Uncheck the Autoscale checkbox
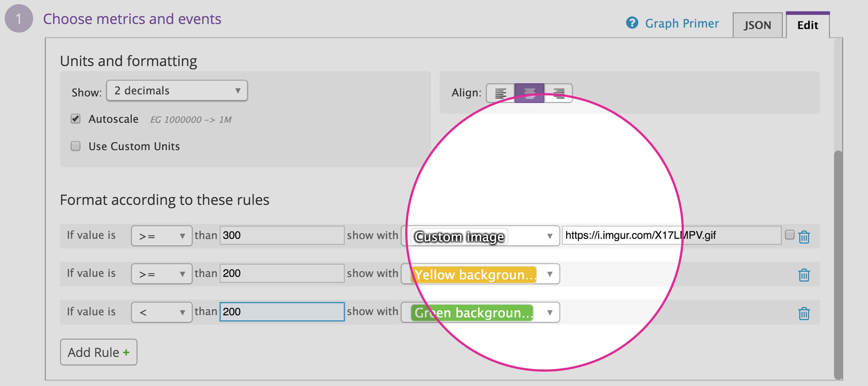868x386 pixels. pyautogui.click(x=75, y=118)
